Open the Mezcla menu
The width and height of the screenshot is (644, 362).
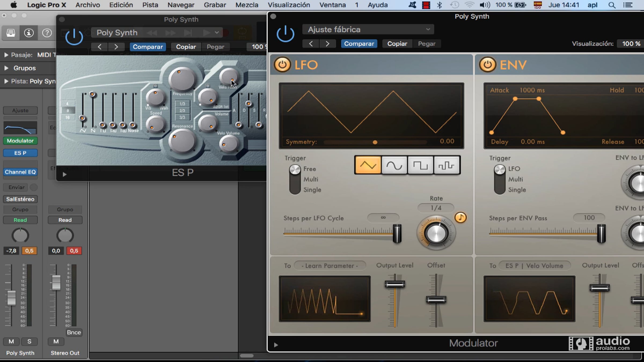click(247, 5)
